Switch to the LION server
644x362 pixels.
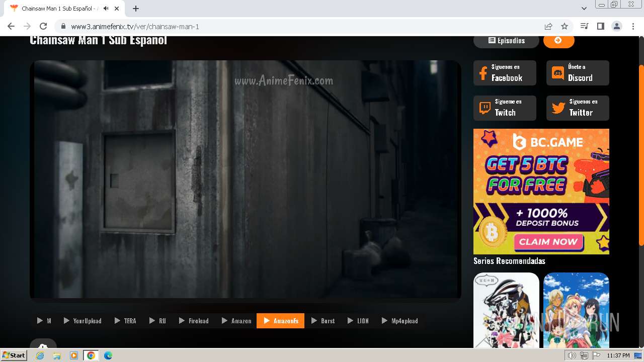pos(358,321)
